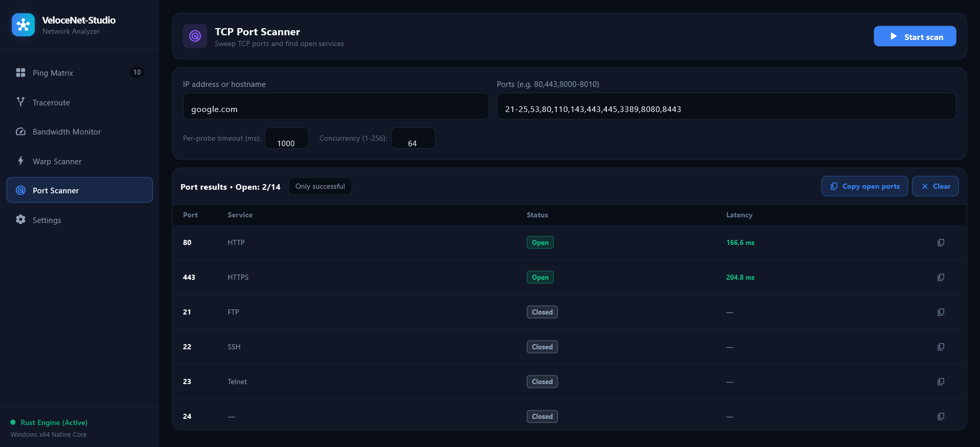
Task: Copy the port 22 SSH row
Action: pyautogui.click(x=941, y=347)
